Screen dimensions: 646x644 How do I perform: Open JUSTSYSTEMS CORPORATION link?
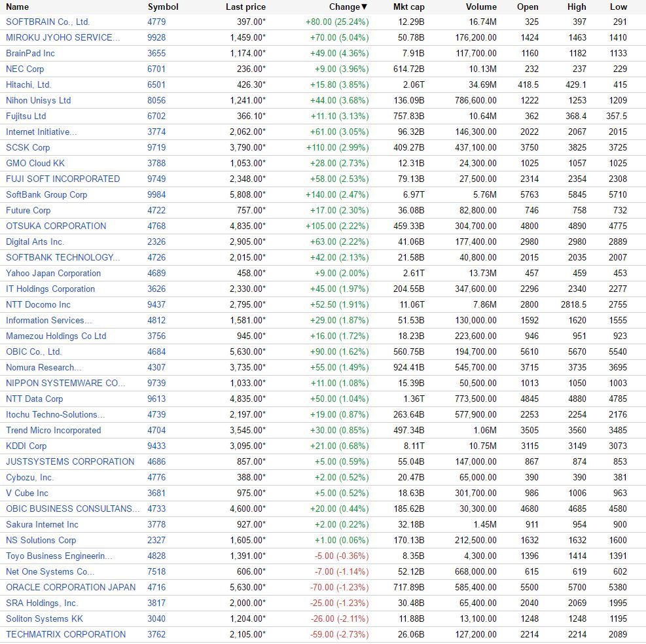pos(70,461)
